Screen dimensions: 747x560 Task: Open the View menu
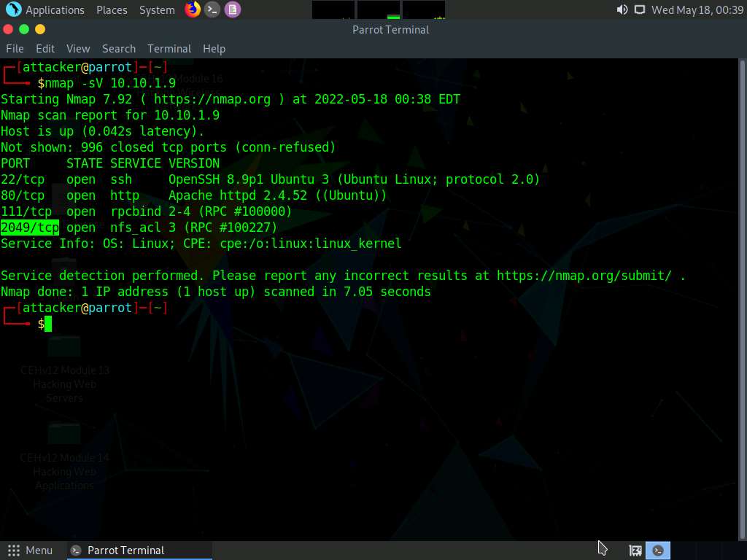point(78,49)
